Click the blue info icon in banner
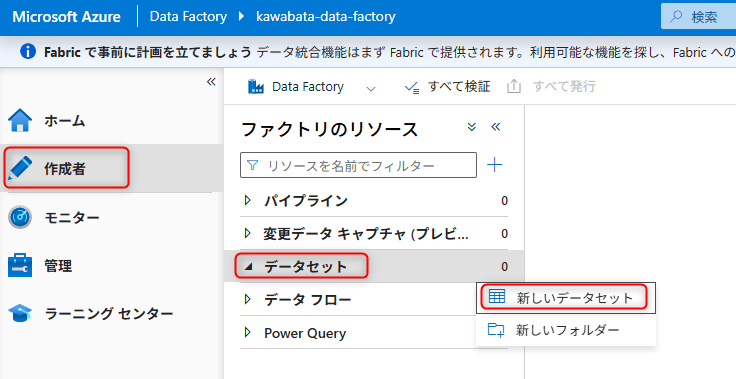This screenshot has height=379, width=736. pos(28,51)
